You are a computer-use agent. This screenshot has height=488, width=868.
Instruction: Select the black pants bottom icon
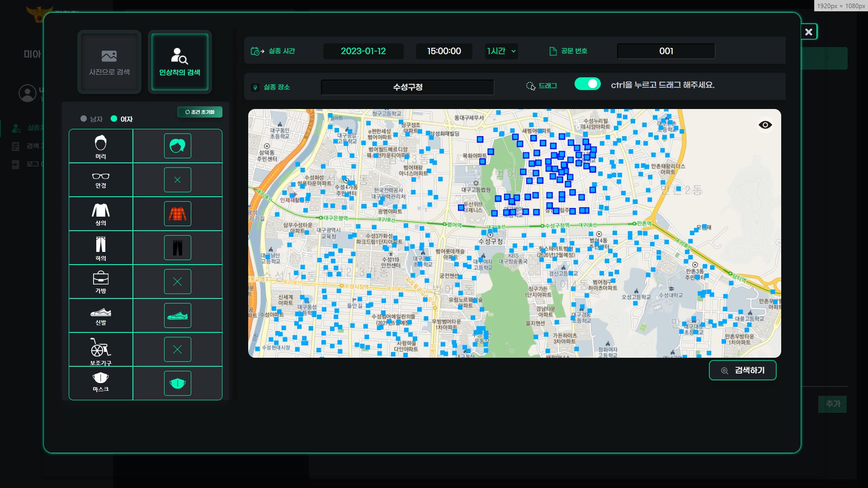(x=177, y=247)
